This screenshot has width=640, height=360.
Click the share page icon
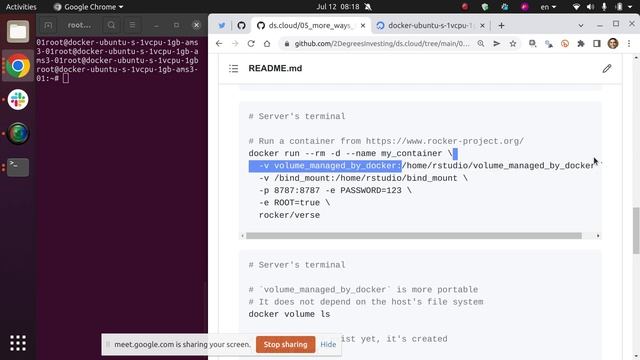(x=497, y=44)
